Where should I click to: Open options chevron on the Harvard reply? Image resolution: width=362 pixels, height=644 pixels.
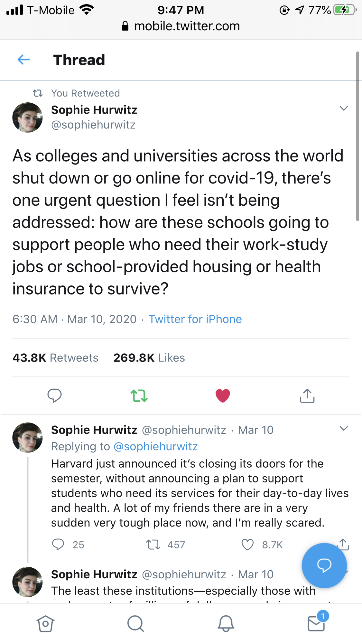point(344,429)
